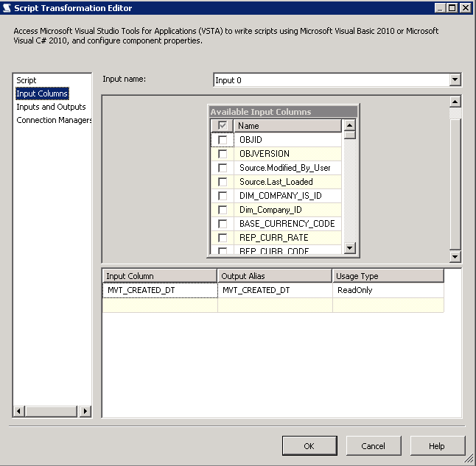Edit the MVT_CREATED_DT Output Alias cell
476x466 pixels.
point(274,291)
